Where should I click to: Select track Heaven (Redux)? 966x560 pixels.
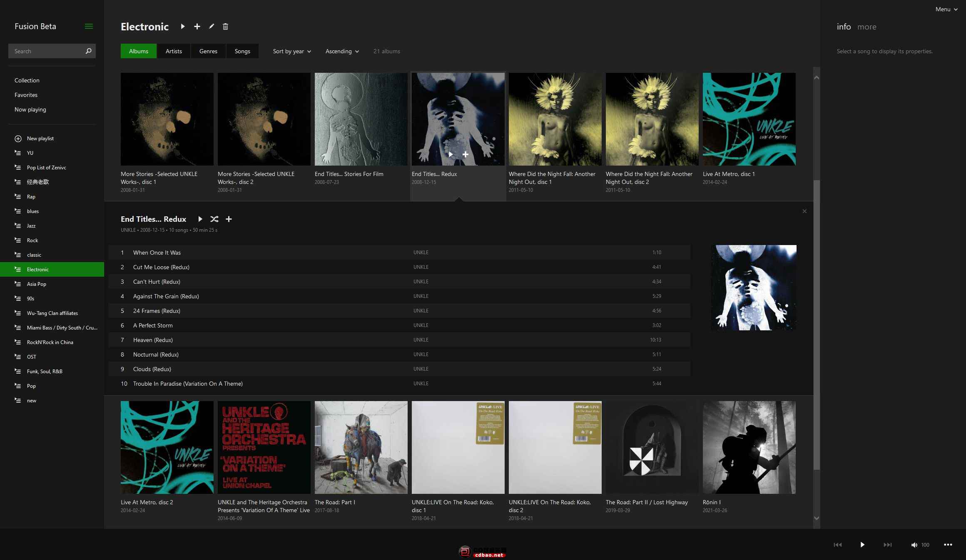pyautogui.click(x=399, y=340)
